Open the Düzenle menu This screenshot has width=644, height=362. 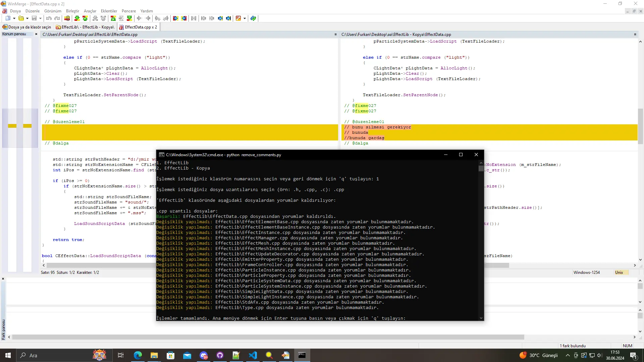[x=33, y=11]
